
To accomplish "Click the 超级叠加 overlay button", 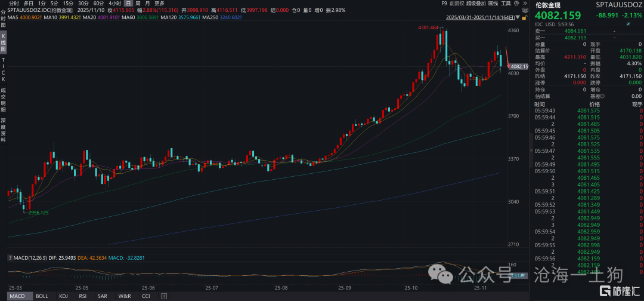I will click(x=475, y=3).
